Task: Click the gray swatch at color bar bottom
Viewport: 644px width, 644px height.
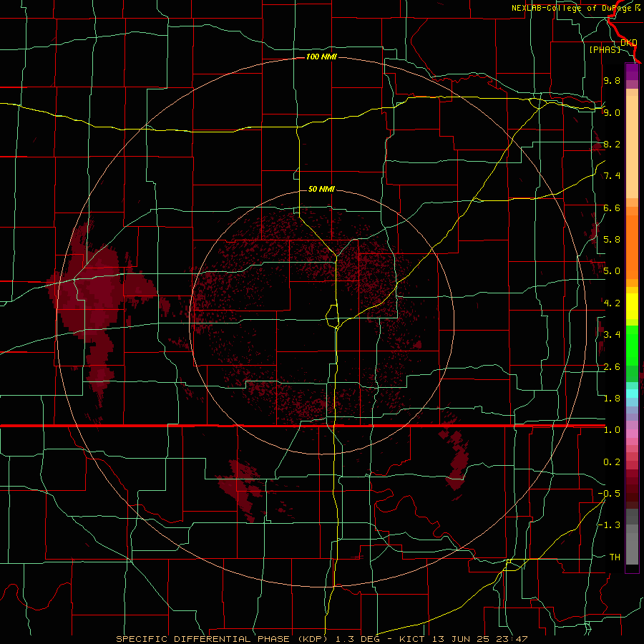Action: pos(632,548)
